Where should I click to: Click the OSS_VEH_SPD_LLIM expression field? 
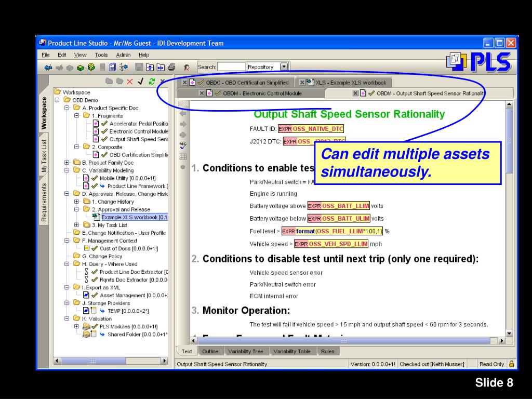click(x=331, y=244)
